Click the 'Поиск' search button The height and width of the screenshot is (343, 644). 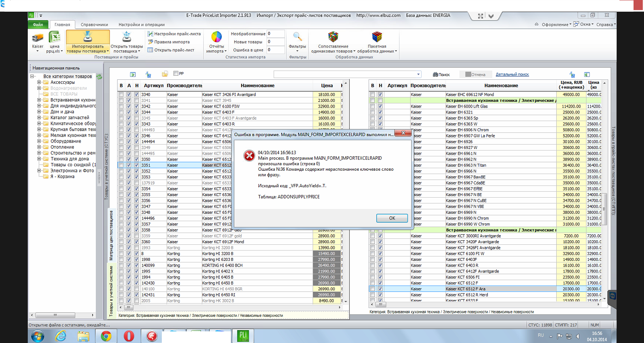click(442, 74)
